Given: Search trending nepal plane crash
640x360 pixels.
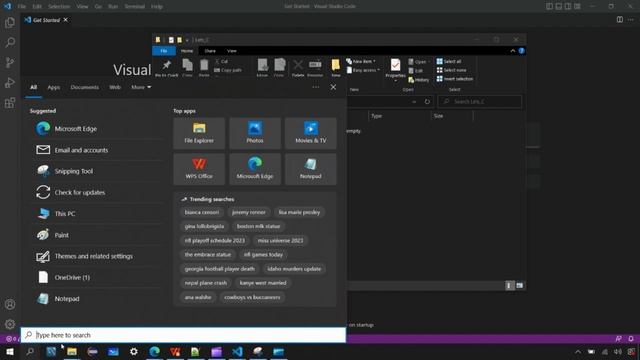Looking at the screenshot, I should coord(206,283).
